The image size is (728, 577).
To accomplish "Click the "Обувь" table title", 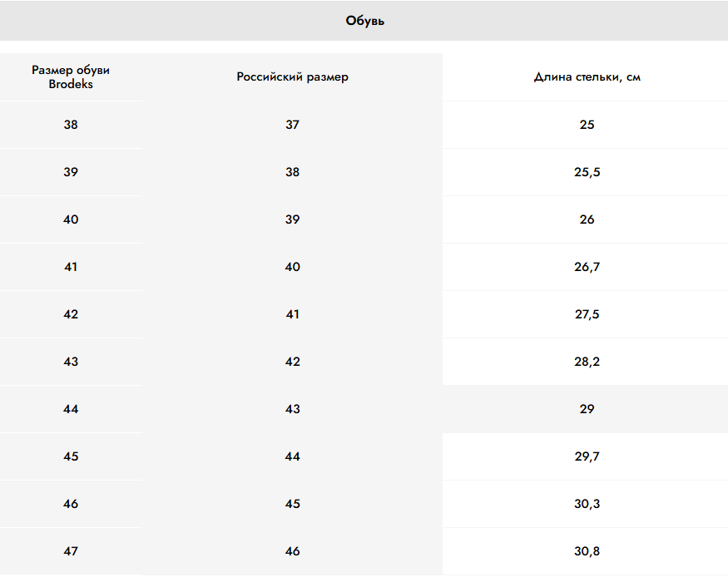I will 364,21.
